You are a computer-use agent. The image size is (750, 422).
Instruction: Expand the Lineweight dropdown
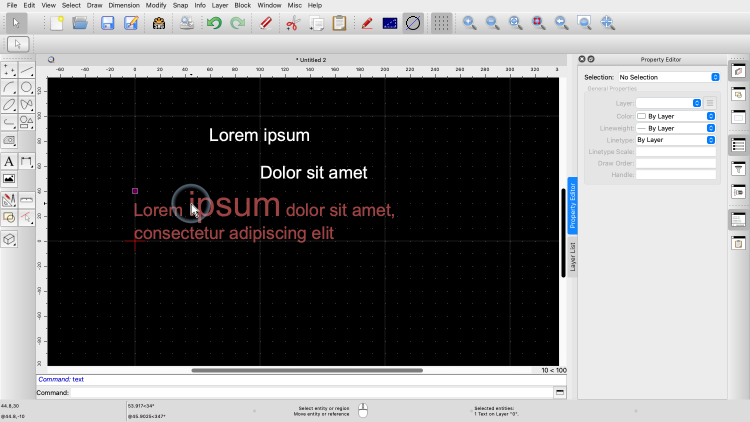pos(676,128)
